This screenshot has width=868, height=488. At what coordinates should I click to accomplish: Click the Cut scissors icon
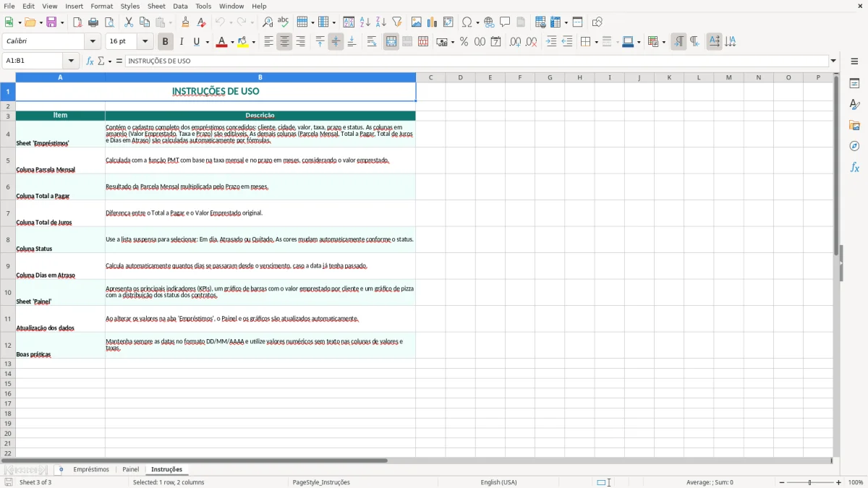(129, 22)
